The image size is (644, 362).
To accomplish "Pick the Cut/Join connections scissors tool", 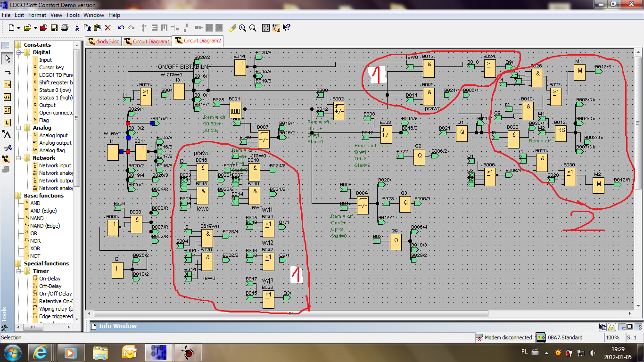I will 7,148.
